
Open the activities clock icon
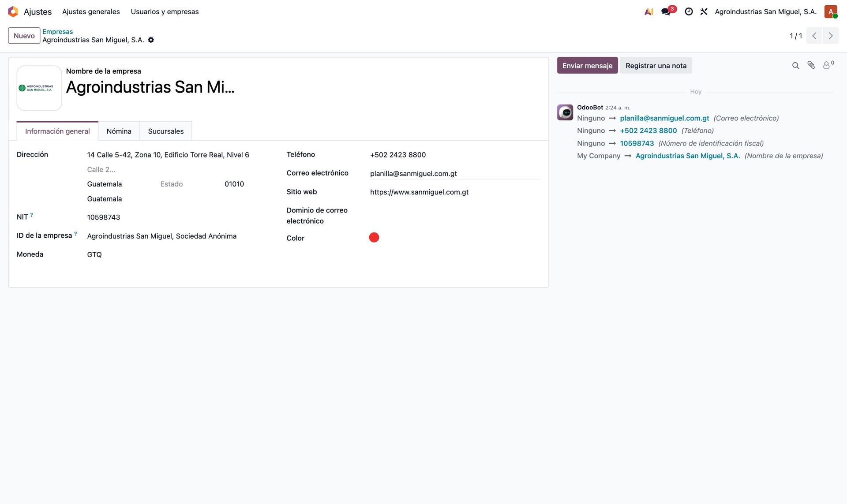coord(689,11)
